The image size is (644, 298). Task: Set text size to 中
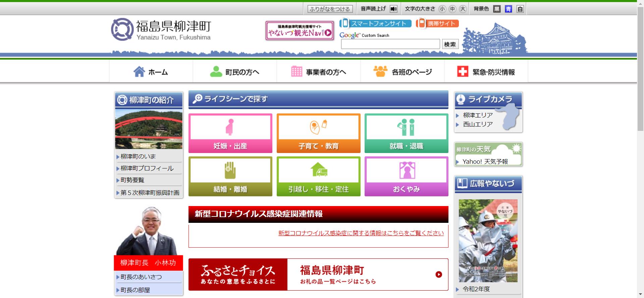pyautogui.click(x=452, y=9)
